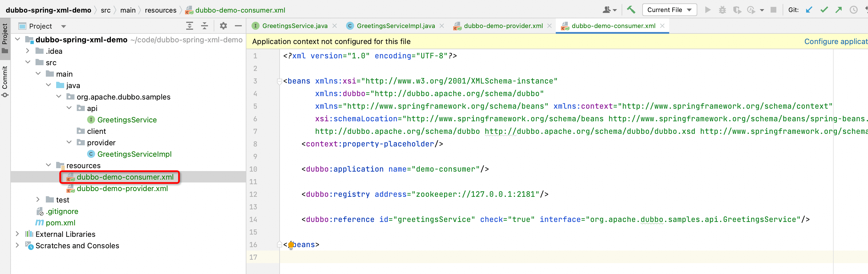Collapse the resources folder
The height and width of the screenshot is (274, 868).
point(48,165)
